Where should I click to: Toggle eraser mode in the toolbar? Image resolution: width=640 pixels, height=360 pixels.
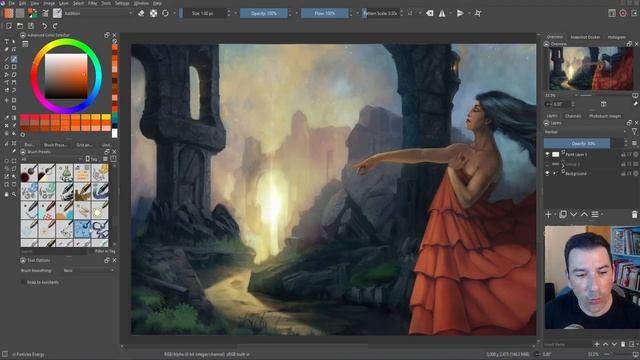point(141,13)
